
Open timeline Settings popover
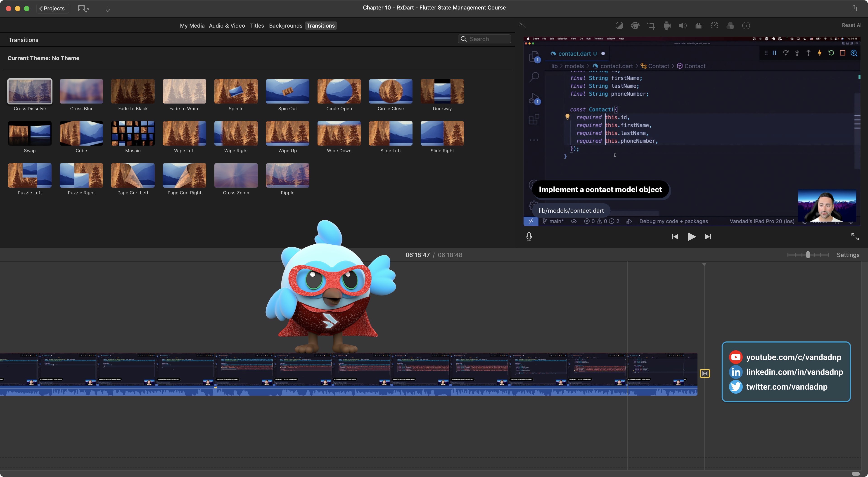[848, 255]
